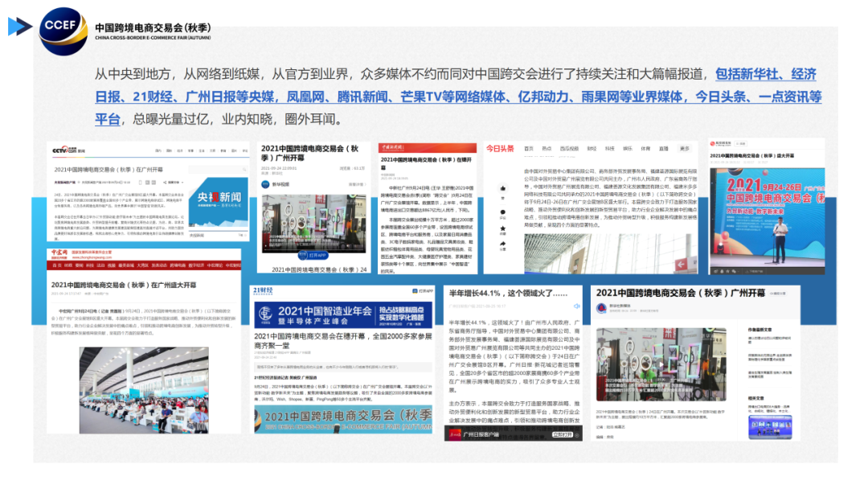
Task: Click the underlined link ending in 平台
Action: pyautogui.click(x=108, y=119)
